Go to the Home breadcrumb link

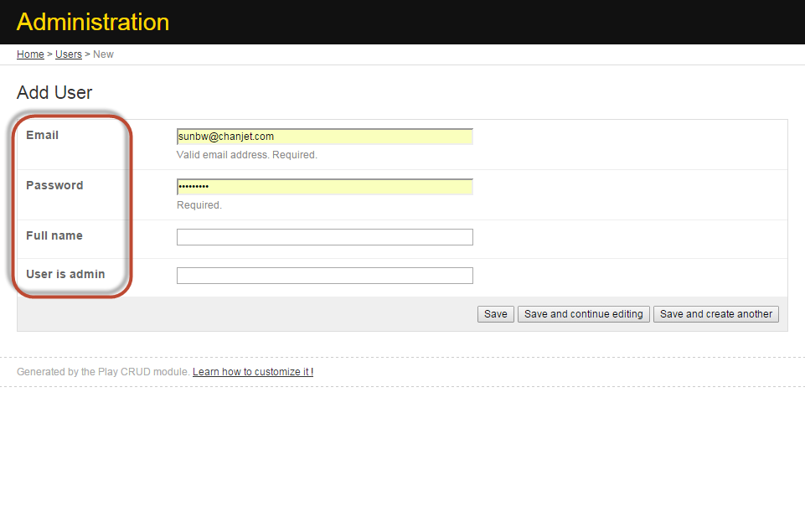click(x=30, y=54)
